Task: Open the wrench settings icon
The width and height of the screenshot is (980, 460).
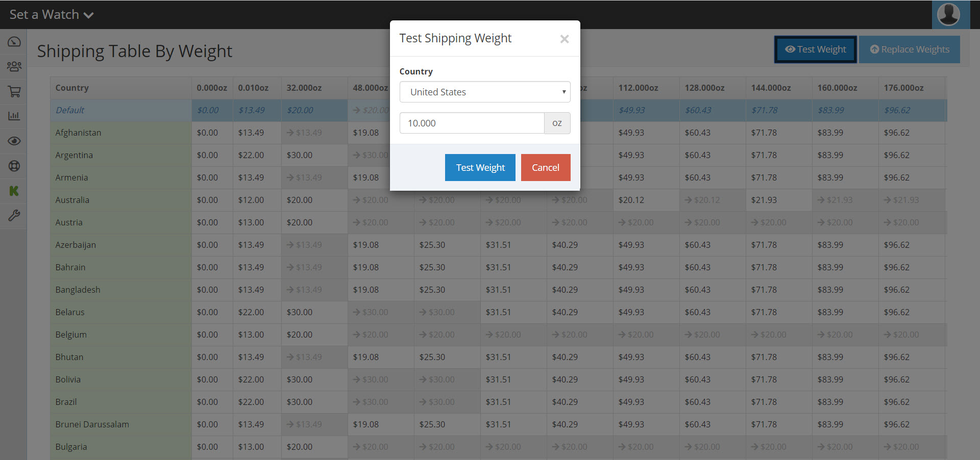Action: [x=14, y=216]
